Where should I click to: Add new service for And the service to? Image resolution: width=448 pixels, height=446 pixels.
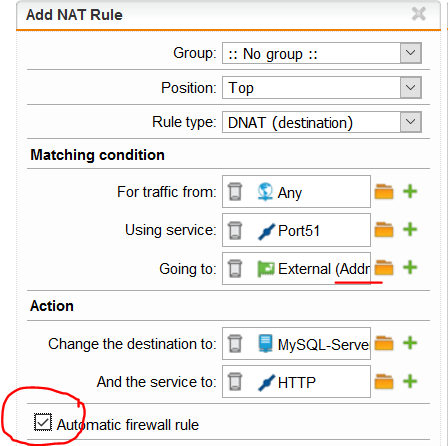(410, 381)
